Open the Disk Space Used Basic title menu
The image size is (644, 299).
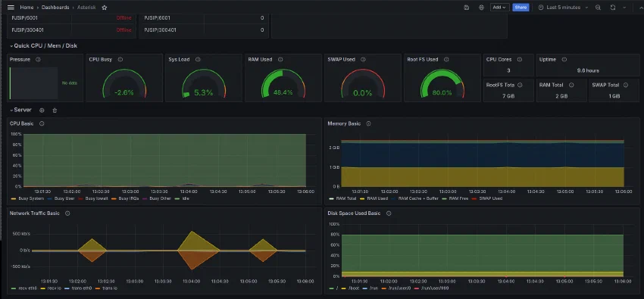(354, 213)
